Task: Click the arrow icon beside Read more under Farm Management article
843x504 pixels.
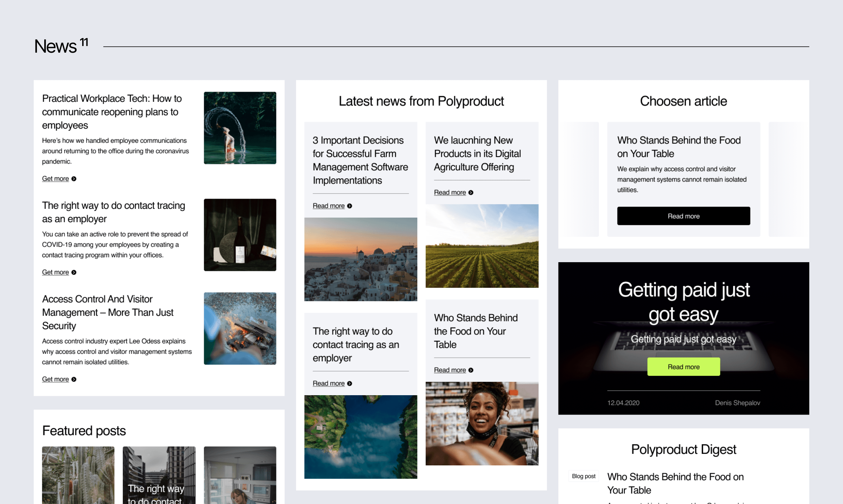Action: pos(349,206)
